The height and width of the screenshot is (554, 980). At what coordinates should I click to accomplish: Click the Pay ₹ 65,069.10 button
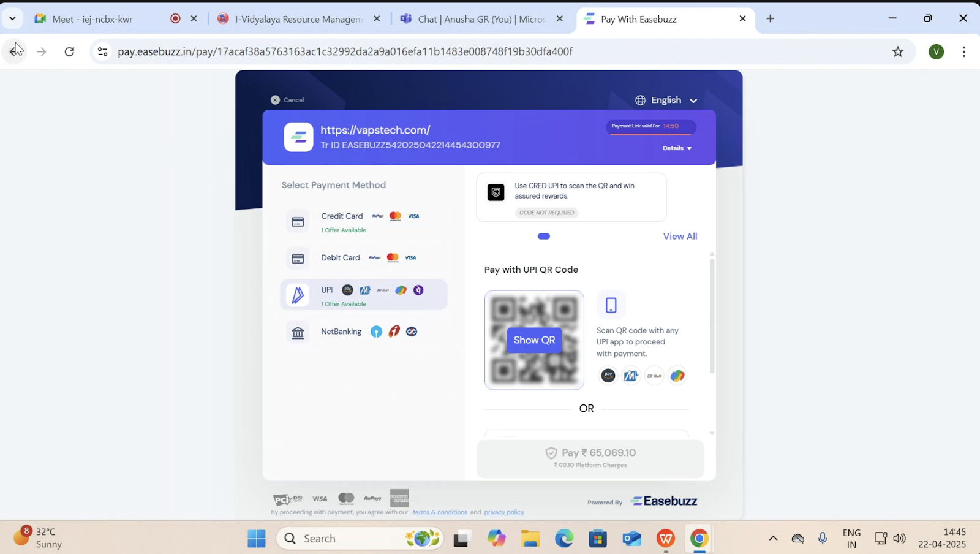coord(590,458)
